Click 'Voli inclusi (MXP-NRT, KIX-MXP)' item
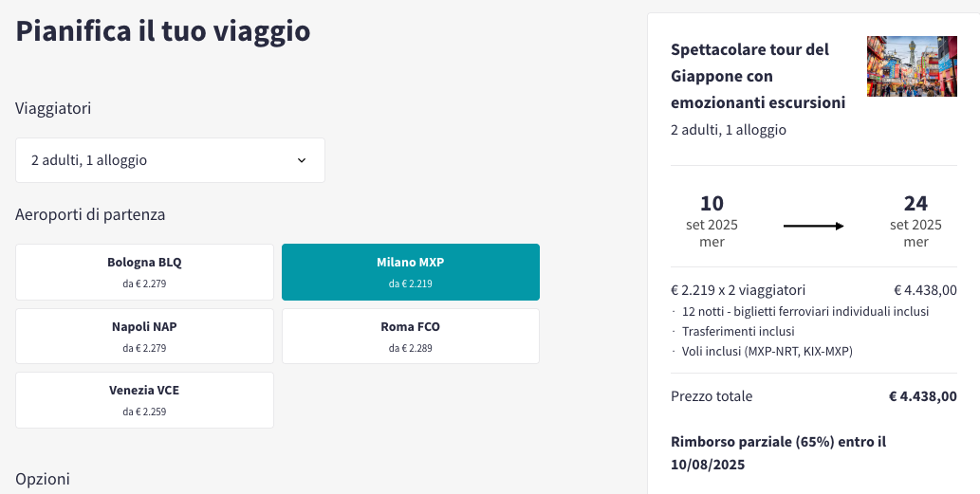Viewport: 980px width, 494px height. (767, 352)
